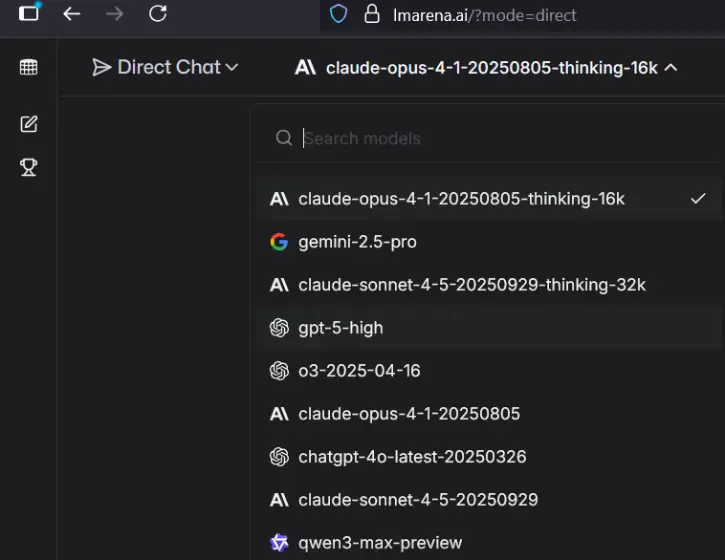Click the browser back arrow

[72, 14]
